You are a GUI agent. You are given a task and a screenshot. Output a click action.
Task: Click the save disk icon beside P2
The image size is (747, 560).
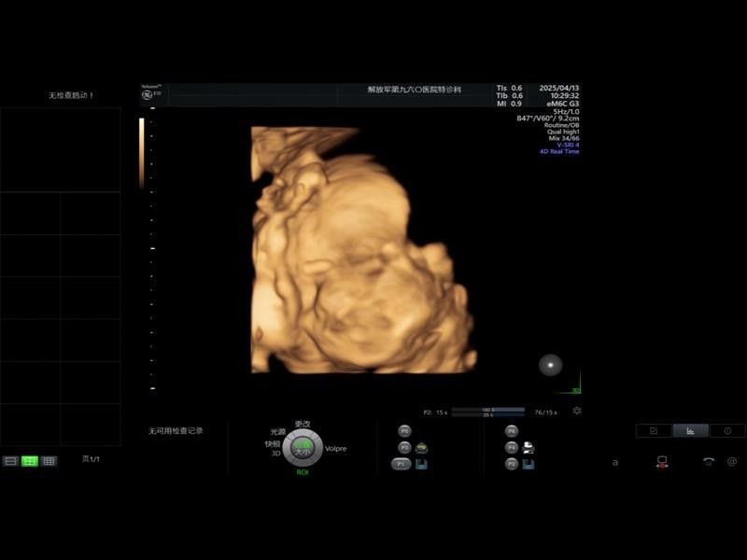529,464
